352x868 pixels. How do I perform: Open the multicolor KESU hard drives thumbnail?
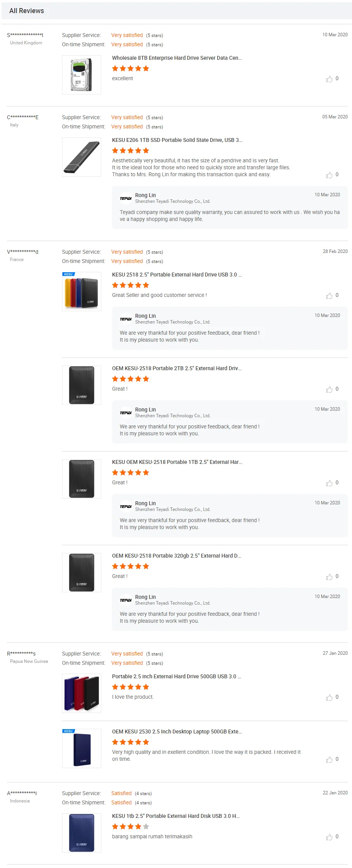pyautogui.click(x=82, y=292)
